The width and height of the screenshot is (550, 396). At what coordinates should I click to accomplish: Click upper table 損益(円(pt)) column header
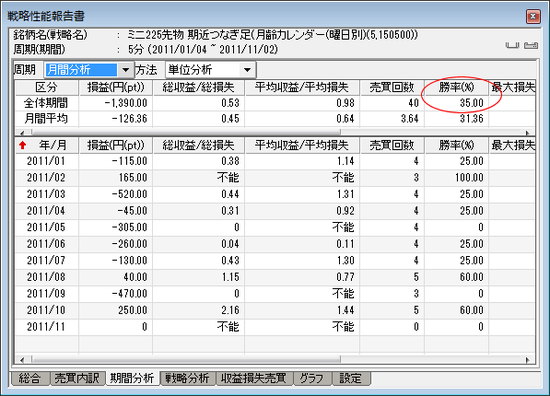click(x=116, y=87)
